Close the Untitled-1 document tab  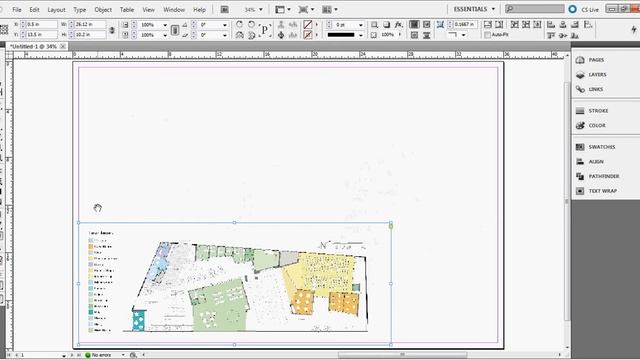63,47
